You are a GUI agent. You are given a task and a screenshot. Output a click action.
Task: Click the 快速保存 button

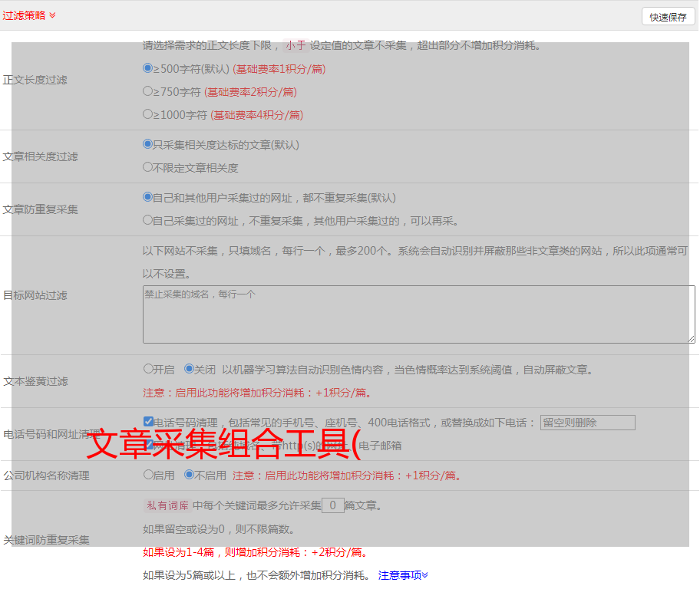click(x=668, y=17)
